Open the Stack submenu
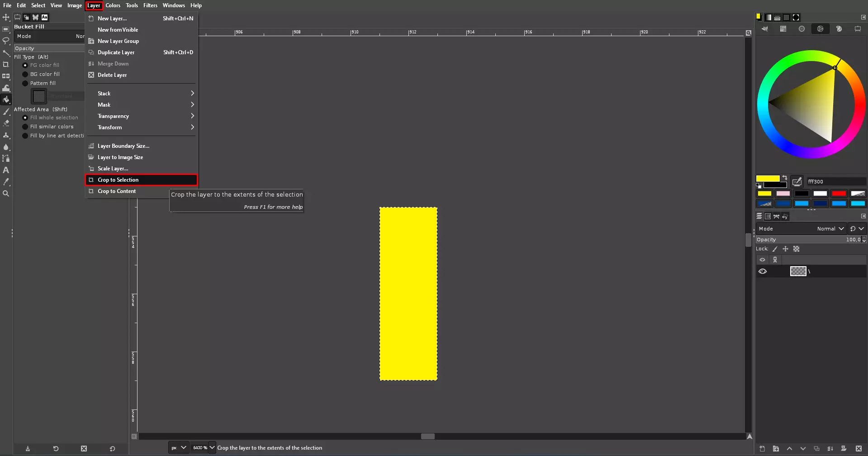 142,94
